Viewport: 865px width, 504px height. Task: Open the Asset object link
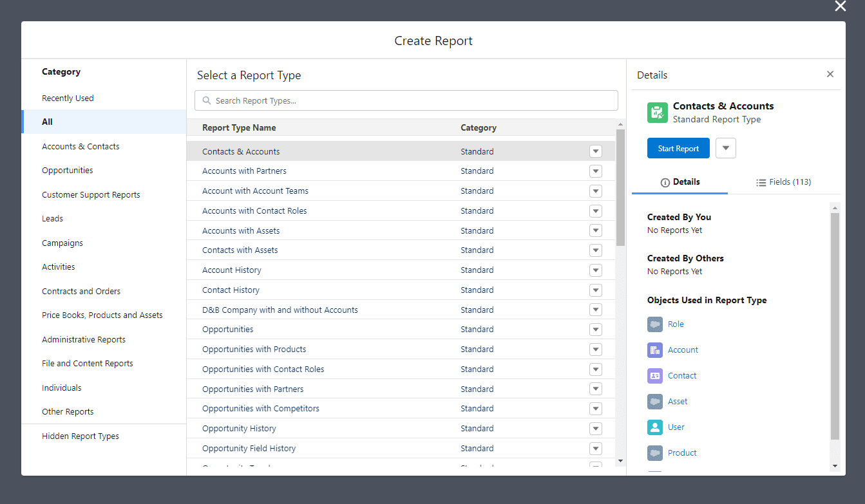(678, 402)
